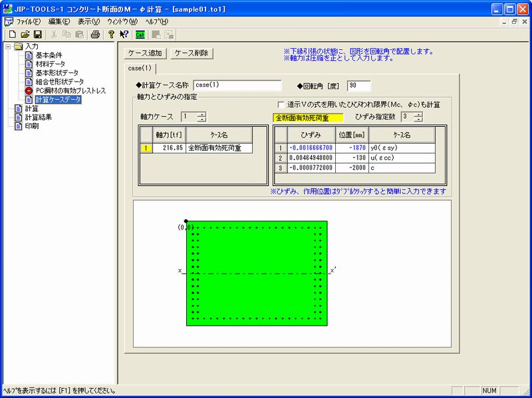The height and width of the screenshot is (398, 532).
Task: Click the 回転角 input field
Action: point(359,85)
